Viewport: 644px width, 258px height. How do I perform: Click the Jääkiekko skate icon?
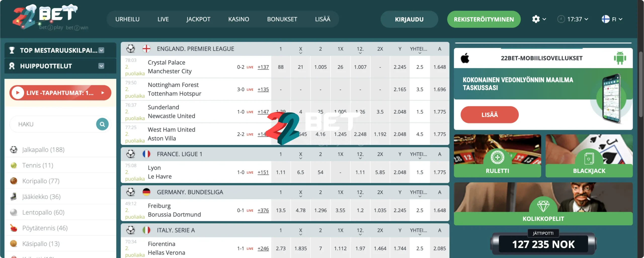[x=14, y=197]
